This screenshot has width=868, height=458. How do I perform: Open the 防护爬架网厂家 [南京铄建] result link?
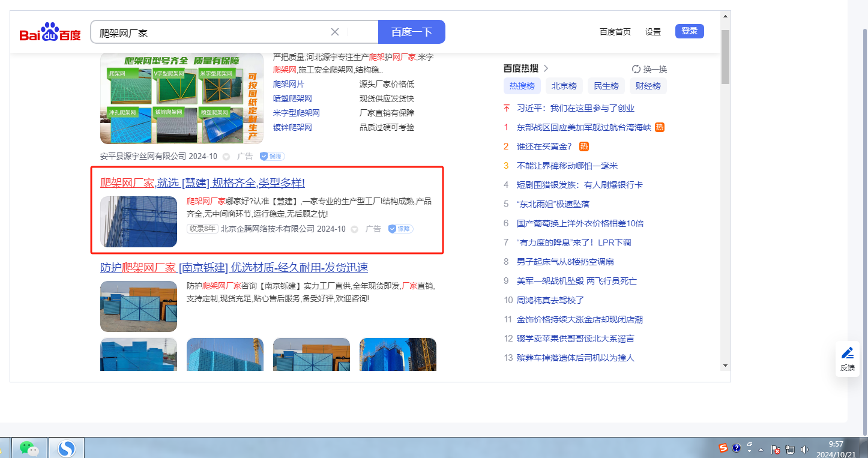click(234, 268)
